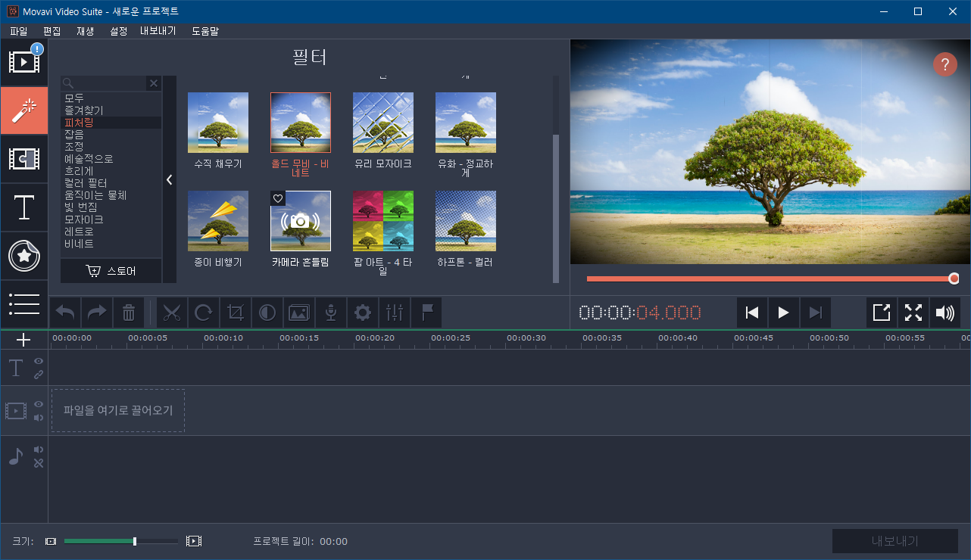Toggle title track link icon
This screenshot has width=971, height=560.
(x=39, y=375)
